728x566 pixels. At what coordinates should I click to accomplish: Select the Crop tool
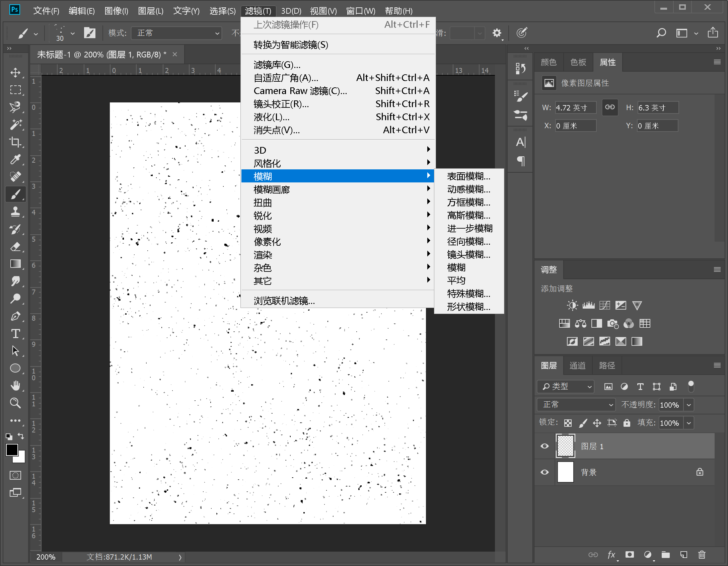pos(15,142)
